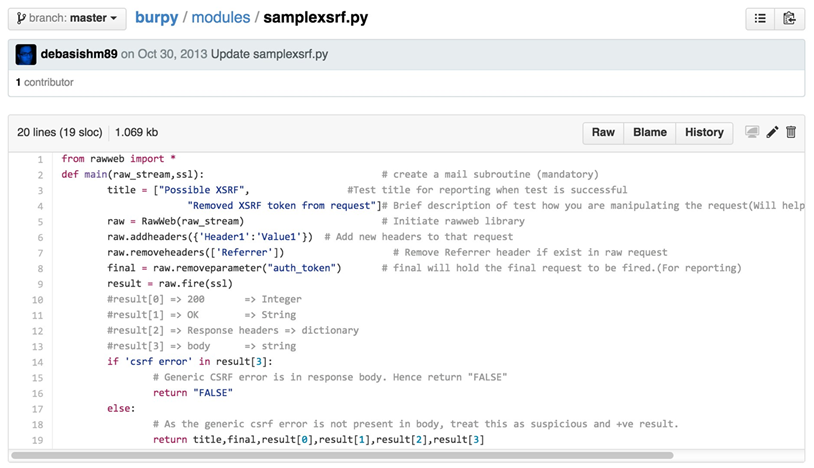Click the '1.069 kb' file size
814x468 pixels.
(x=137, y=132)
